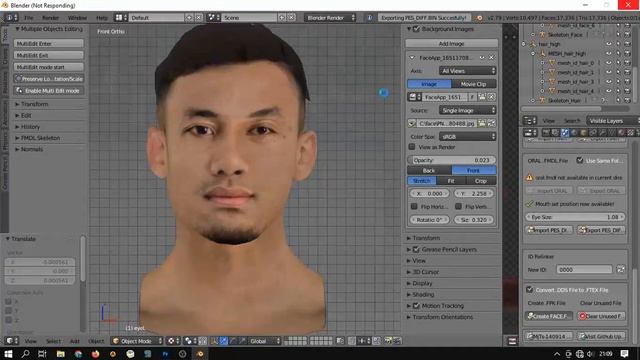Open the Help menu
The width and height of the screenshot is (640, 360).
coord(102,18)
